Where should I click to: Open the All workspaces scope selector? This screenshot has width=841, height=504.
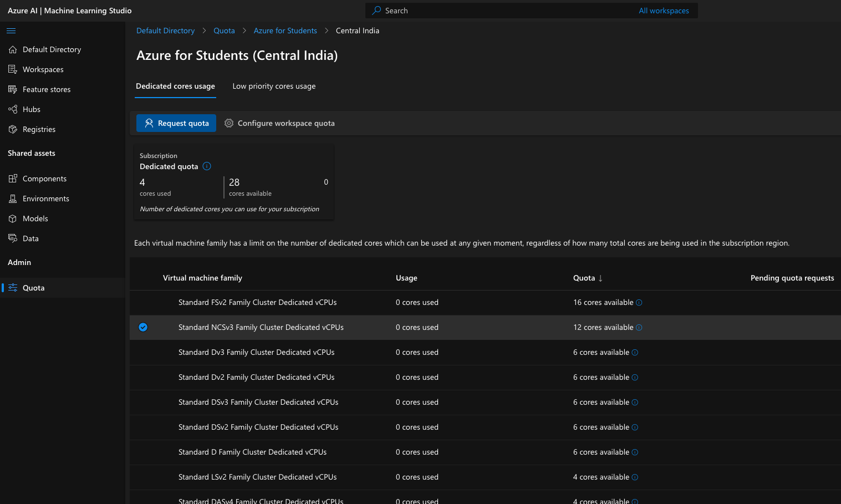[x=664, y=11]
